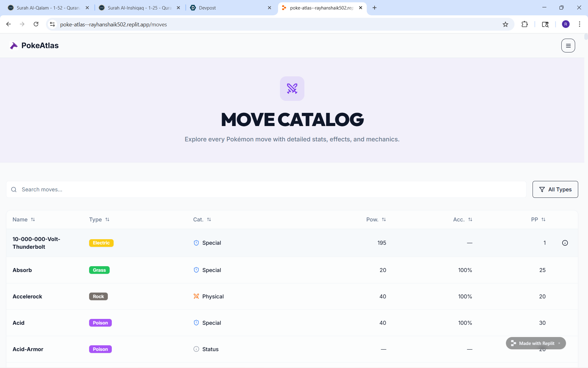Bookmark this page with the star icon
The height and width of the screenshot is (368, 588).
click(505, 24)
